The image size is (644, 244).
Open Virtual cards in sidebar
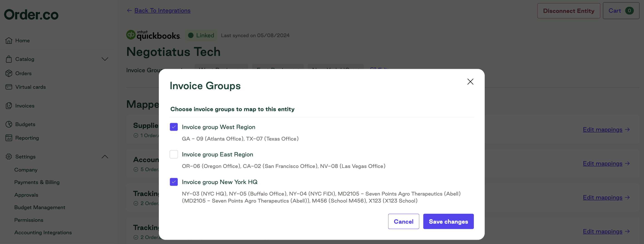pos(31,87)
